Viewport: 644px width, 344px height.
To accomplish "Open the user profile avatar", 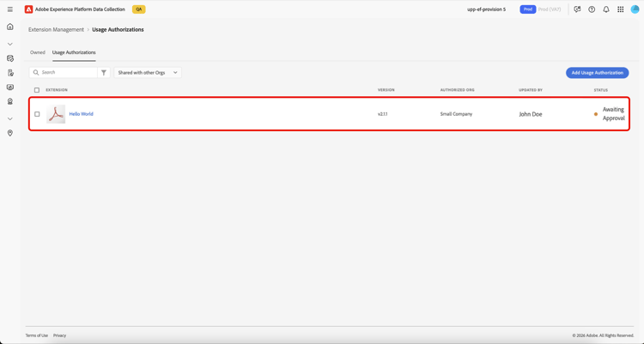I will click(635, 9).
